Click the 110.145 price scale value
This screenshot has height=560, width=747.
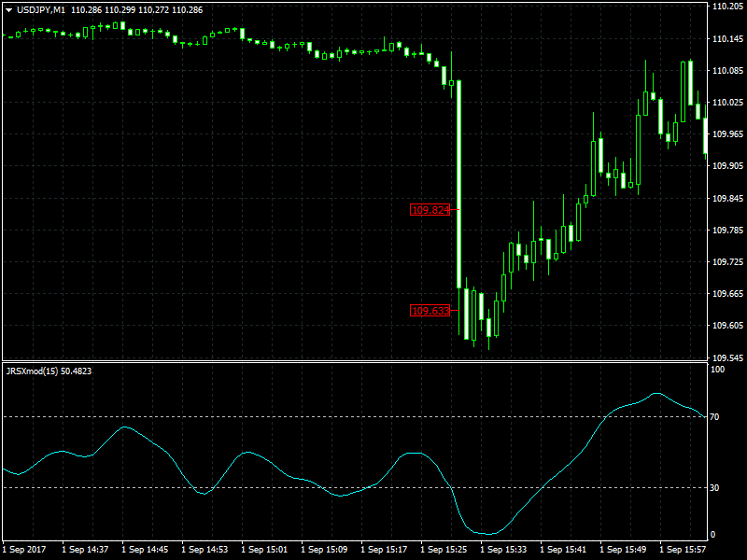727,38
